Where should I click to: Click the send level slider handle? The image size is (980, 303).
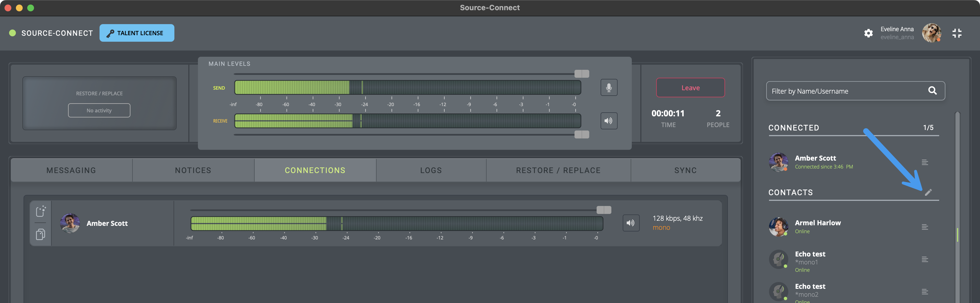click(x=582, y=74)
